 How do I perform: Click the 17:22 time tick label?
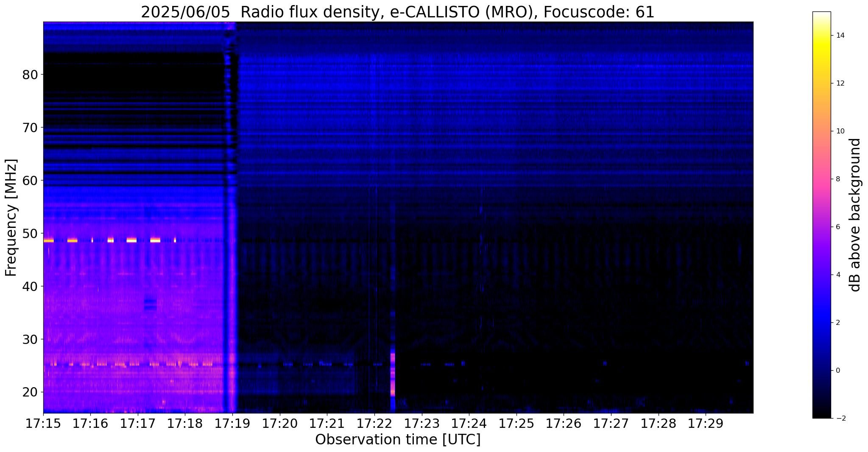tap(374, 424)
